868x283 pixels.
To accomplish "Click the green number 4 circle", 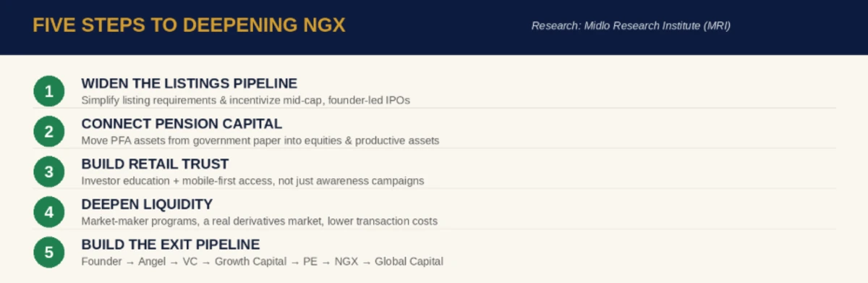I will pos(49,212).
